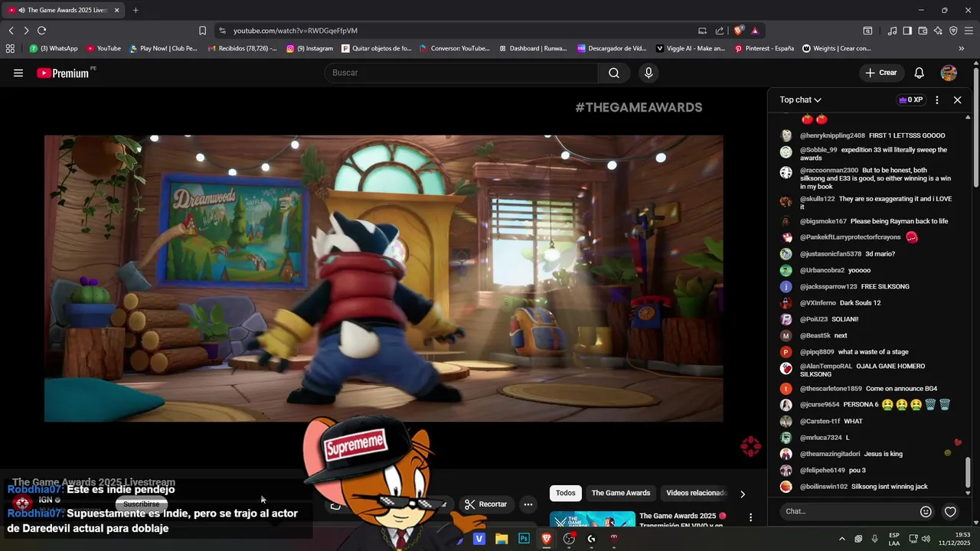
Task: Open the Pinterest - España bookmark
Action: [764, 48]
